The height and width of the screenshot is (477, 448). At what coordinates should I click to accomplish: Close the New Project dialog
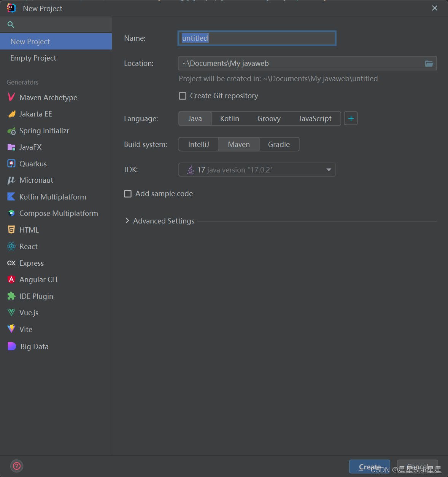[435, 8]
